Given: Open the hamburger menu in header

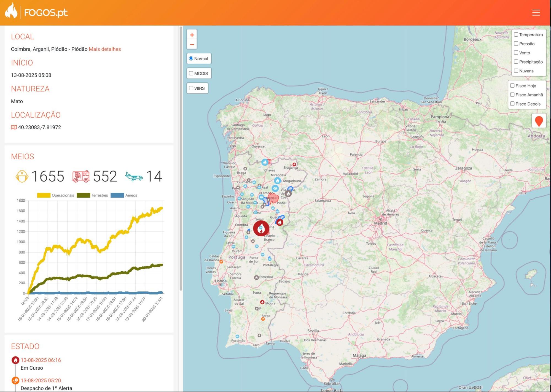Looking at the screenshot, I should pos(536,13).
